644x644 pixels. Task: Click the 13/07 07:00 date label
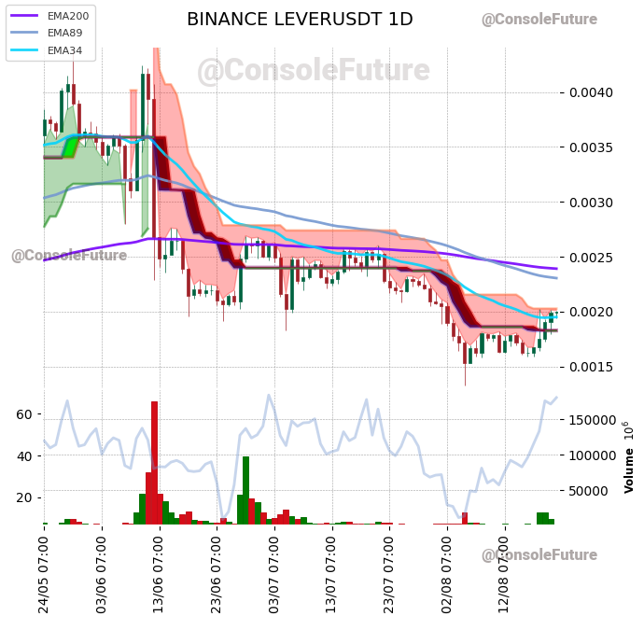(331, 575)
